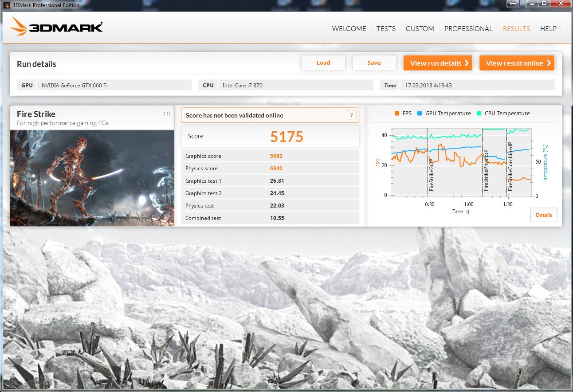Click the double-arrow button in the title bar

(512, 4)
